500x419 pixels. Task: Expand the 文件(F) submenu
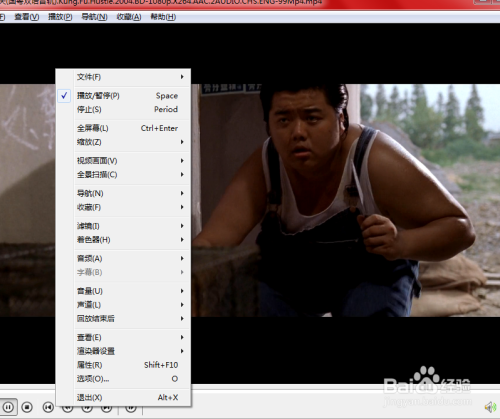pyautogui.click(x=123, y=77)
